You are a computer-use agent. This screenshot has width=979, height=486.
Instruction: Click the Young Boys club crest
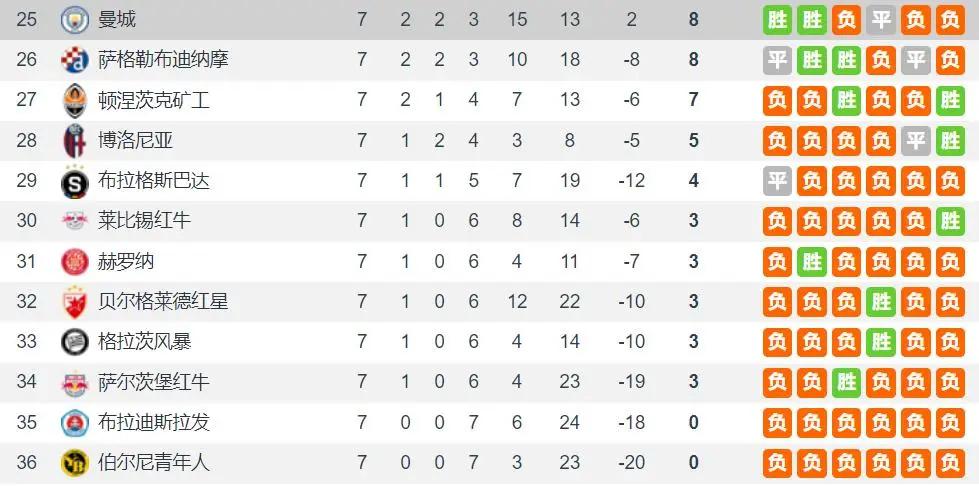pyautogui.click(x=75, y=463)
